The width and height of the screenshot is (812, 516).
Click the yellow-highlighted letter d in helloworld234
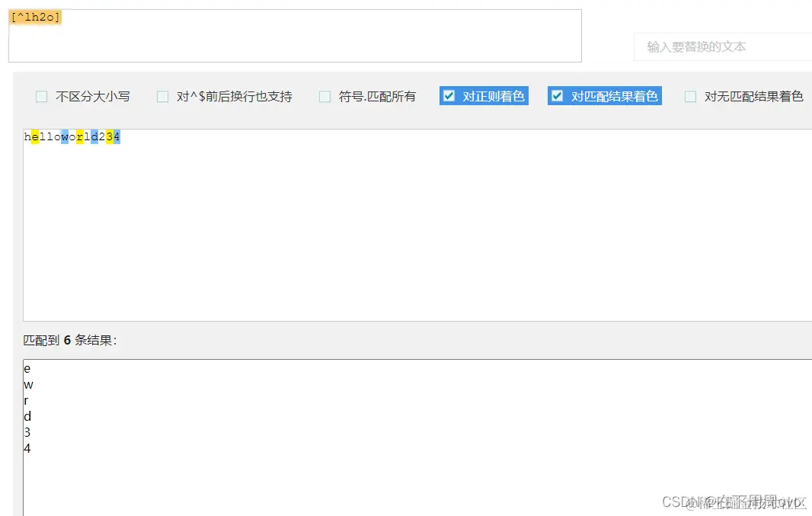click(x=94, y=136)
